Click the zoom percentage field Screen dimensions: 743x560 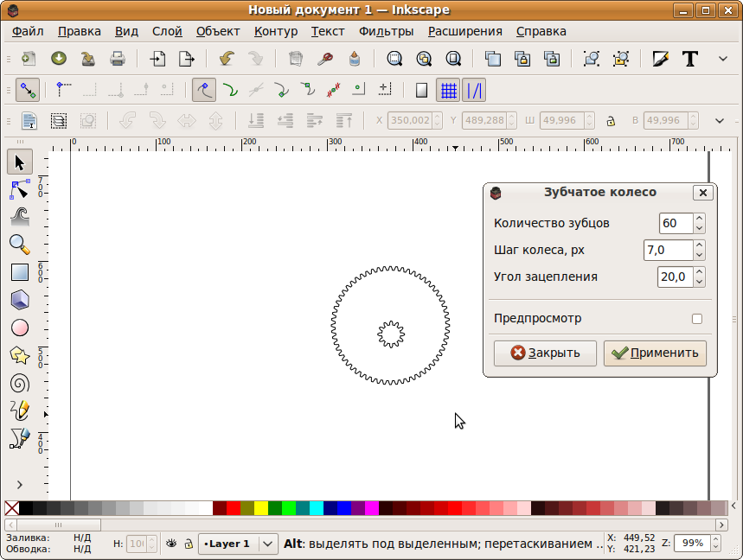(692, 543)
